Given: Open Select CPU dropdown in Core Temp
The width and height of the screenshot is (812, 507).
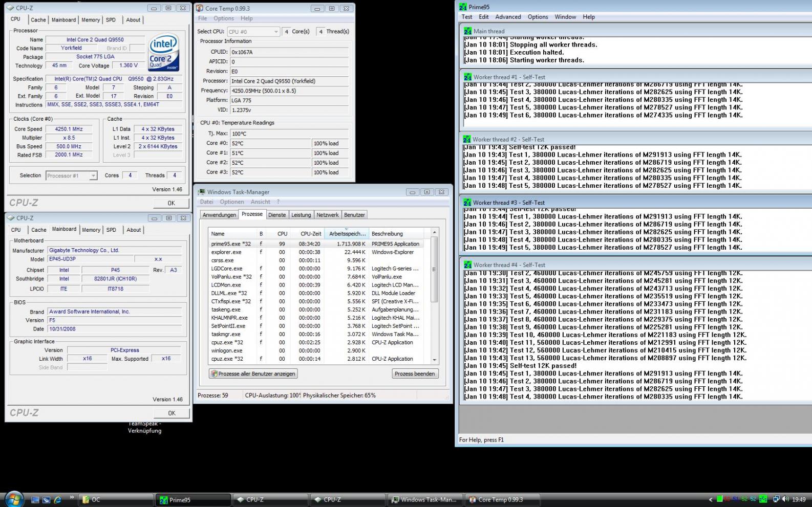Looking at the screenshot, I should click(253, 32).
